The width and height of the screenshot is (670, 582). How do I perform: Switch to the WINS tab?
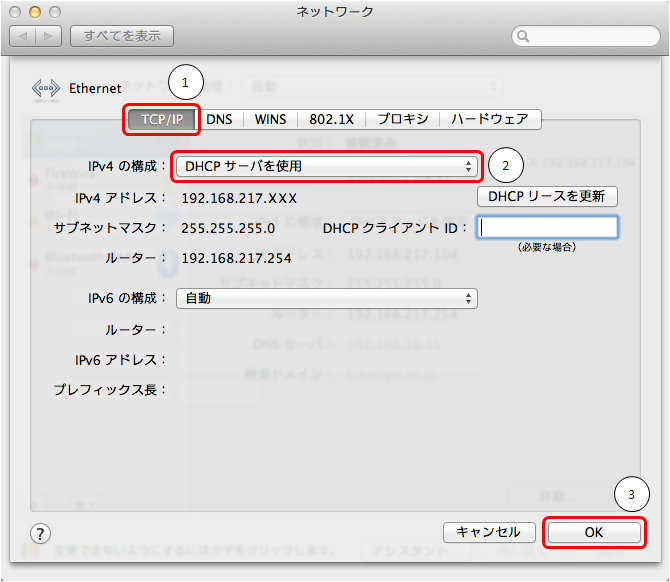[270, 119]
